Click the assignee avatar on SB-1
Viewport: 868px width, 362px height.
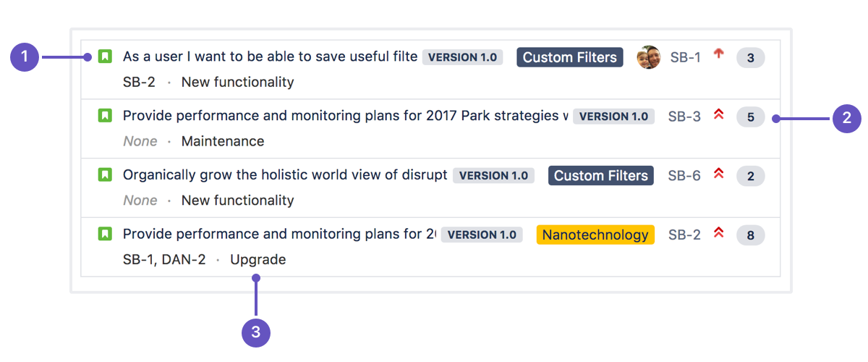click(648, 57)
